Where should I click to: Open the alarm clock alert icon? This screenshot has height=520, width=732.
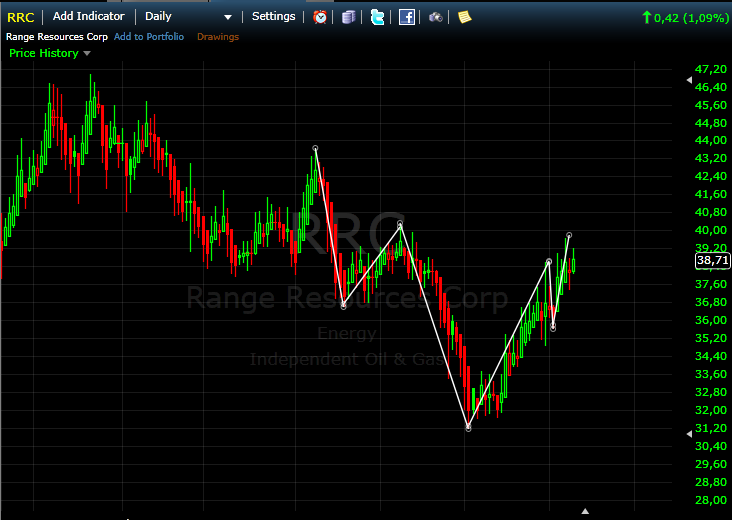point(320,17)
